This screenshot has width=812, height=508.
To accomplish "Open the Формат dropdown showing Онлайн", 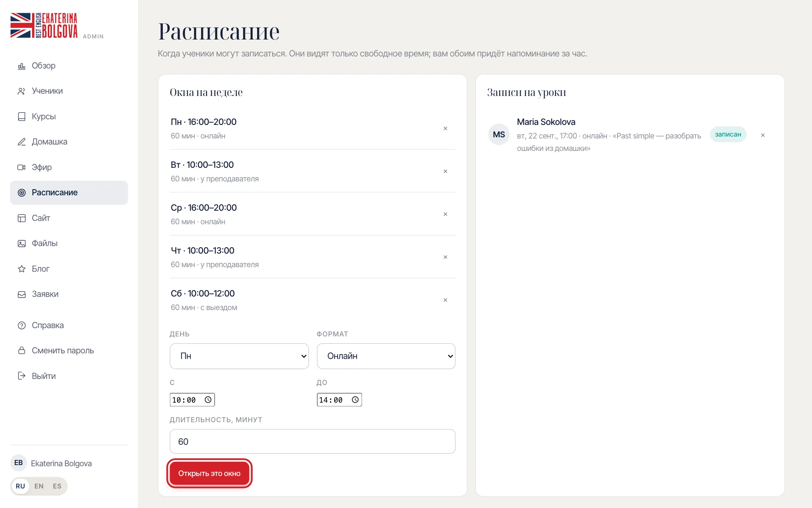I will [x=386, y=356].
